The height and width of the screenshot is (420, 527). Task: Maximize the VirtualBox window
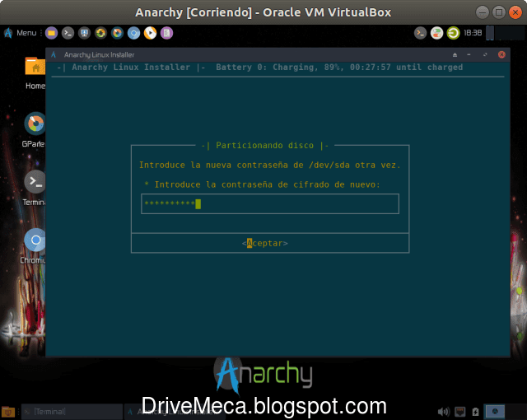(499, 12)
